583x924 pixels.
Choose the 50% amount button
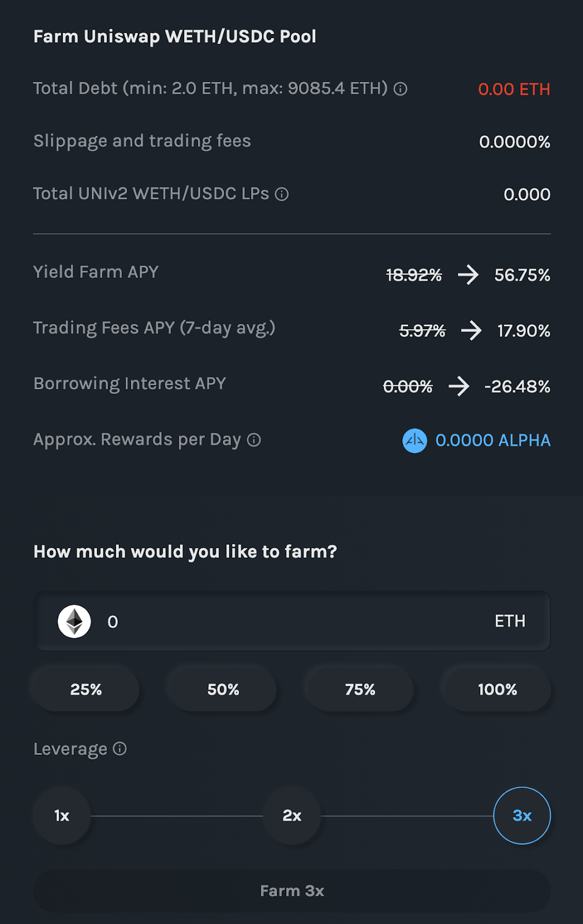[x=223, y=689]
